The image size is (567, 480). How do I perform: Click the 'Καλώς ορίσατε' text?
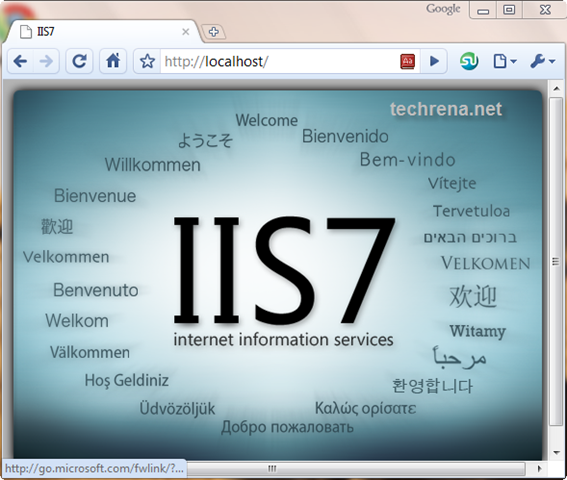(366, 408)
